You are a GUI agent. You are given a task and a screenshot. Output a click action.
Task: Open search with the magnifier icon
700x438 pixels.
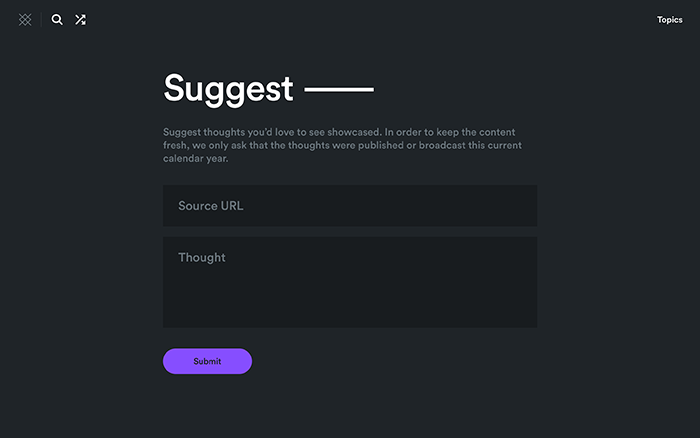point(57,19)
